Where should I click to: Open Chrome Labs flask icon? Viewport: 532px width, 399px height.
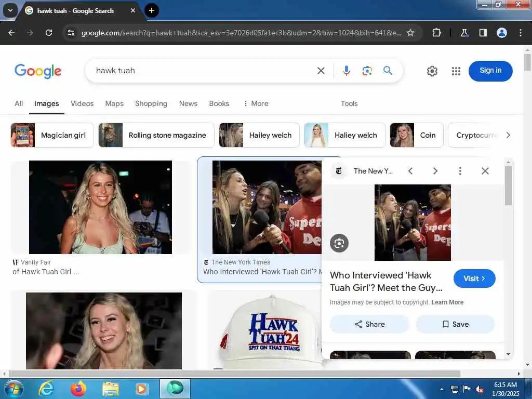[464, 33]
